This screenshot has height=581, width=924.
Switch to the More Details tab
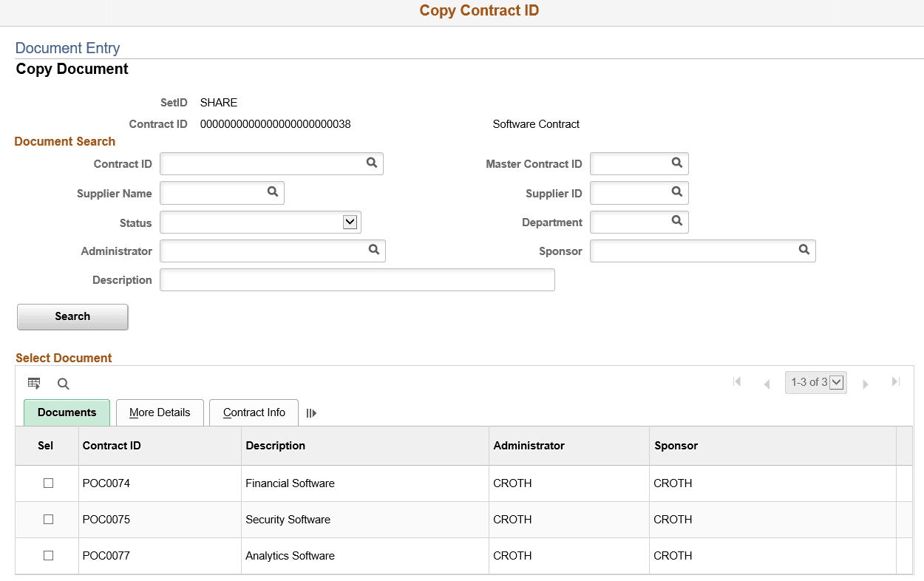[159, 412]
